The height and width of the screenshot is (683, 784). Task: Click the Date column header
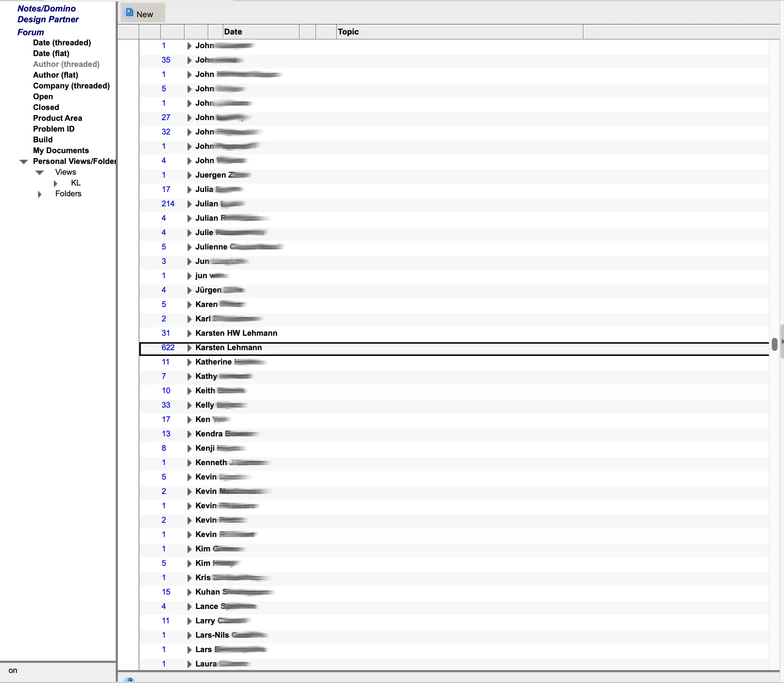261,32
